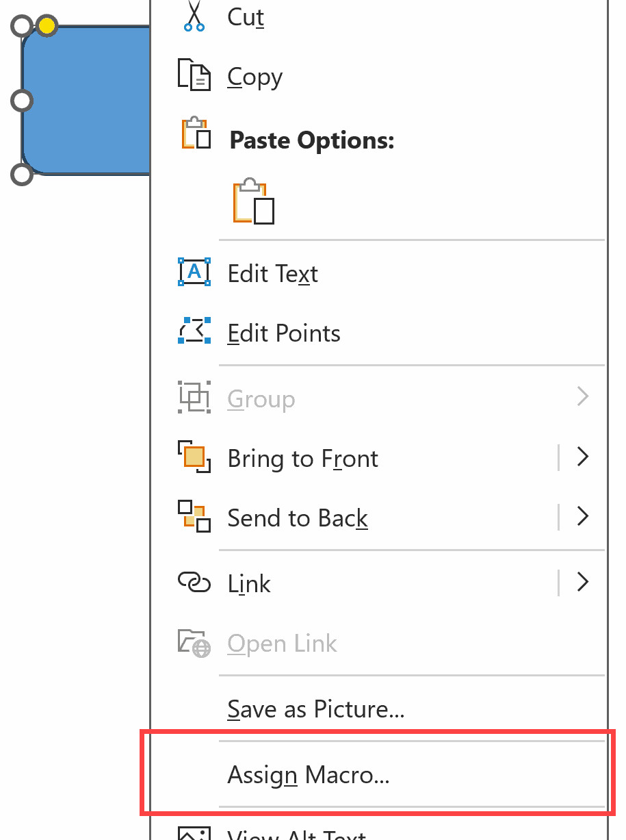This screenshot has width=626, height=840.
Task: Click the Link chain icon
Action: (194, 582)
